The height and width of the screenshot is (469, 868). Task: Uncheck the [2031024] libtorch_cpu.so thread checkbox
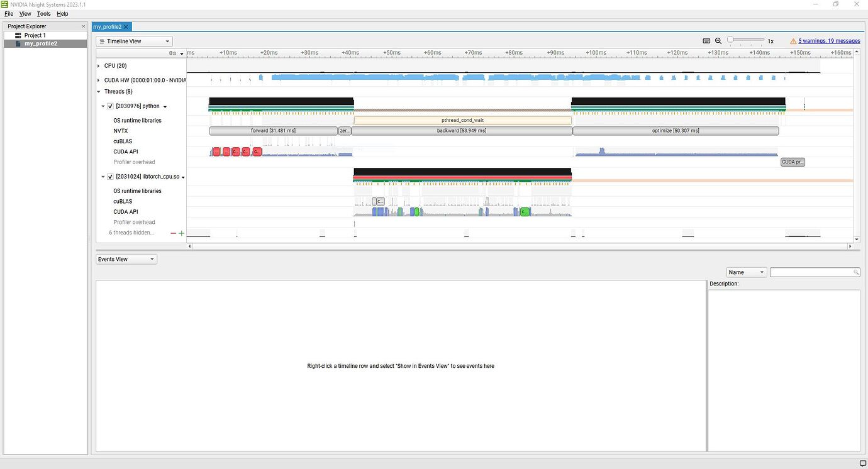pyautogui.click(x=111, y=177)
